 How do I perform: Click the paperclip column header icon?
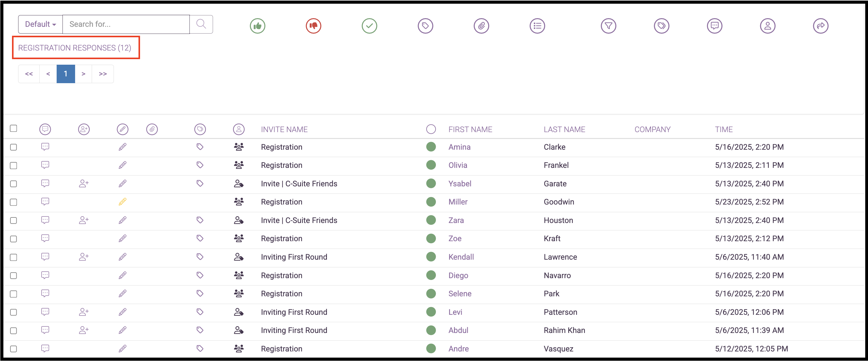[x=152, y=129]
